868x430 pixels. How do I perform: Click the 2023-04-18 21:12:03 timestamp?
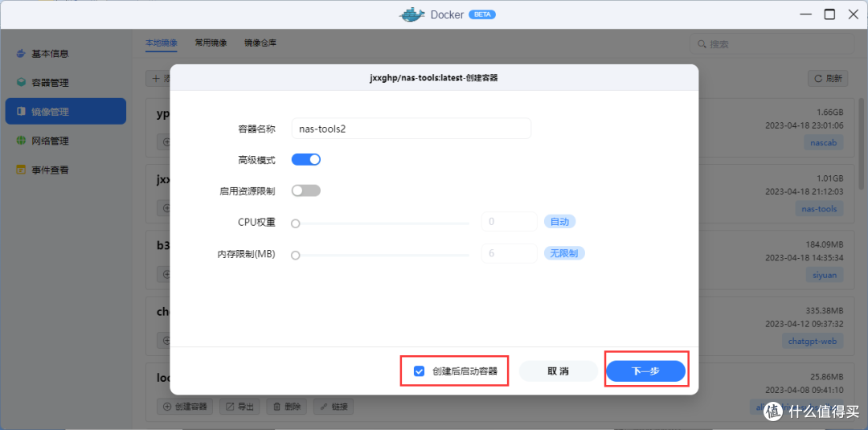click(805, 191)
